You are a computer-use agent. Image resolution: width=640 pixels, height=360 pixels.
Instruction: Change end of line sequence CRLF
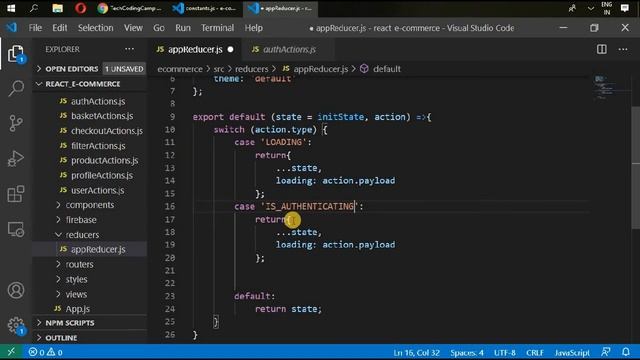(535, 353)
